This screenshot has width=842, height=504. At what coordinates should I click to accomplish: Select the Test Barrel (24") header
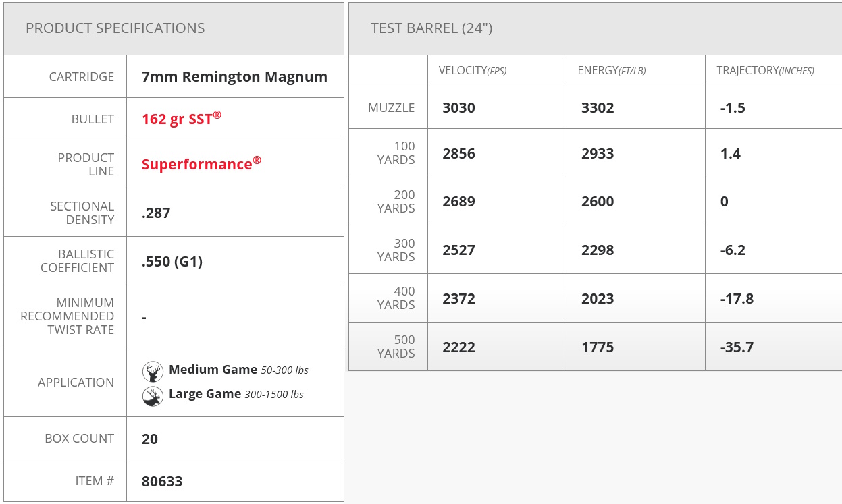[x=432, y=28]
